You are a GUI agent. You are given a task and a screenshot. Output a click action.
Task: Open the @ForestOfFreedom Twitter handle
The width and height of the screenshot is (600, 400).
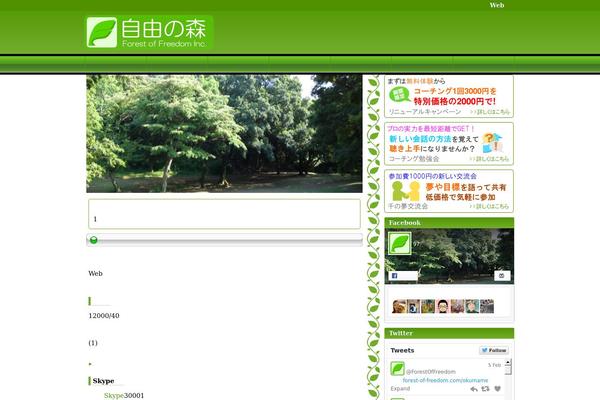(430, 372)
